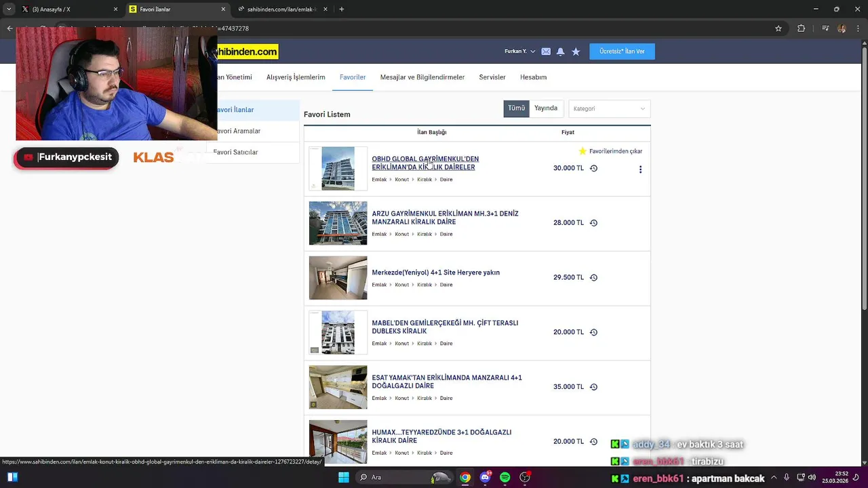Open ESAT YAMAK'TAN ERİKLİMANDA listing link
The image size is (868, 488).
click(x=447, y=382)
